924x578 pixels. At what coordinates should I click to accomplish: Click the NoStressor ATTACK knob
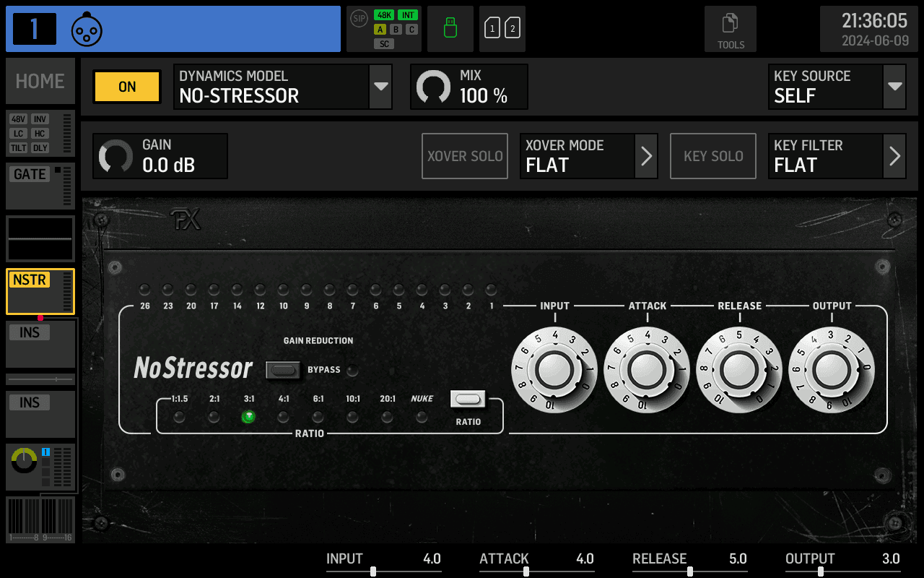click(x=647, y=370)
